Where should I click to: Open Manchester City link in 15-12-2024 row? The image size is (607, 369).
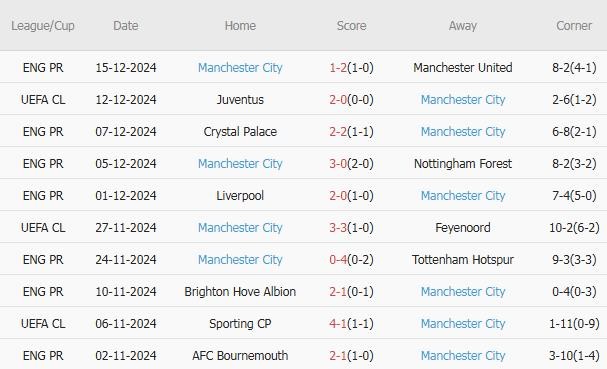click(x=240, y=67)
